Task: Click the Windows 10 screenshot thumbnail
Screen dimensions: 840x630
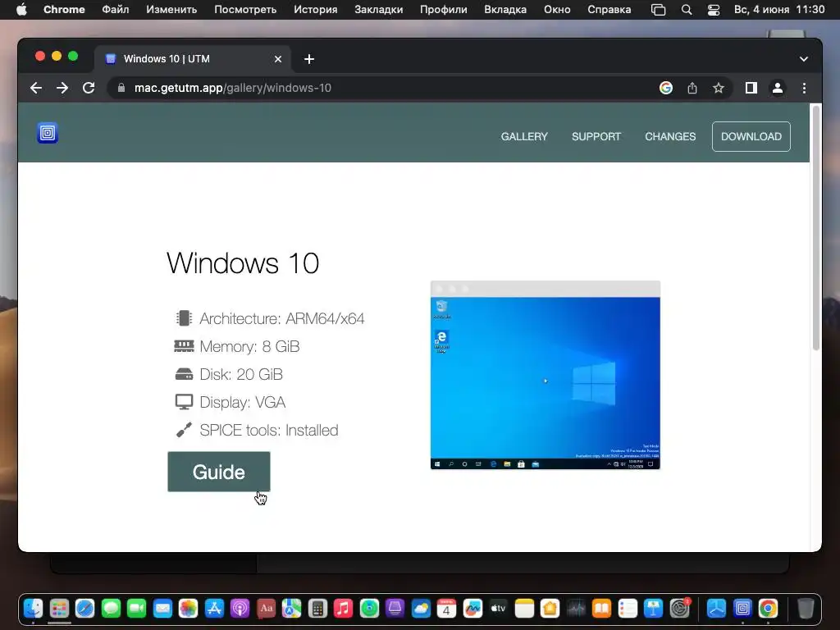Action: click(x=546, y=375)
